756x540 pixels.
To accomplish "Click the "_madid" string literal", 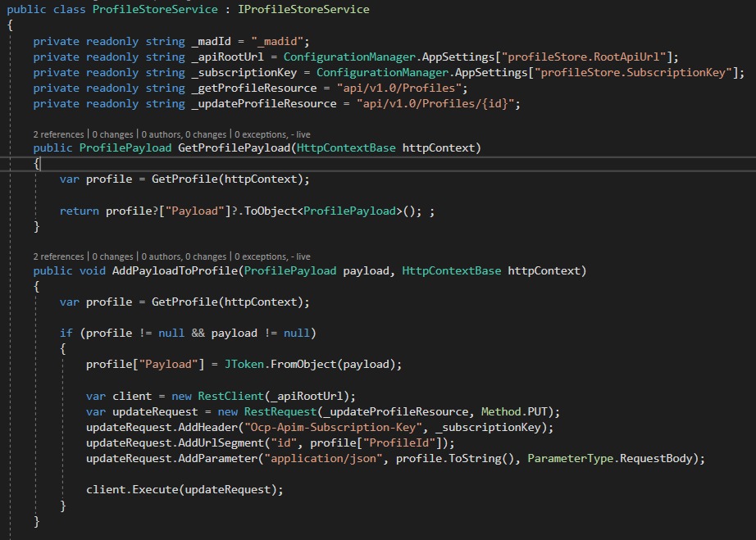I will coord(277,42).
